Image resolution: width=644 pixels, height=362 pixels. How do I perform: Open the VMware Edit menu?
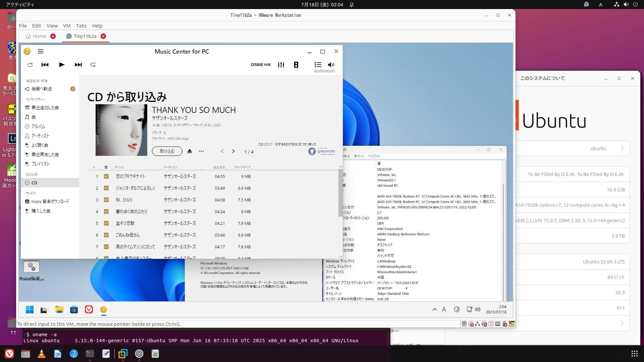pyautogui.click(x=37, y=26)
